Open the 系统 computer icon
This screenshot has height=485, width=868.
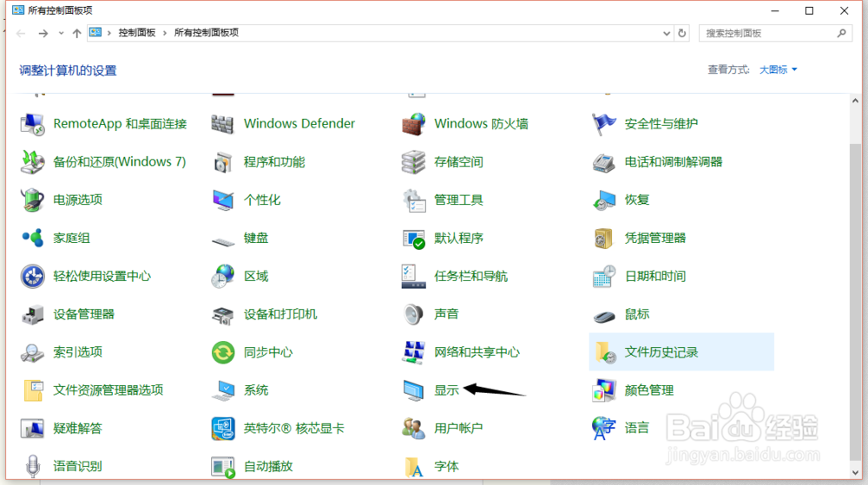tap(222, 390)
